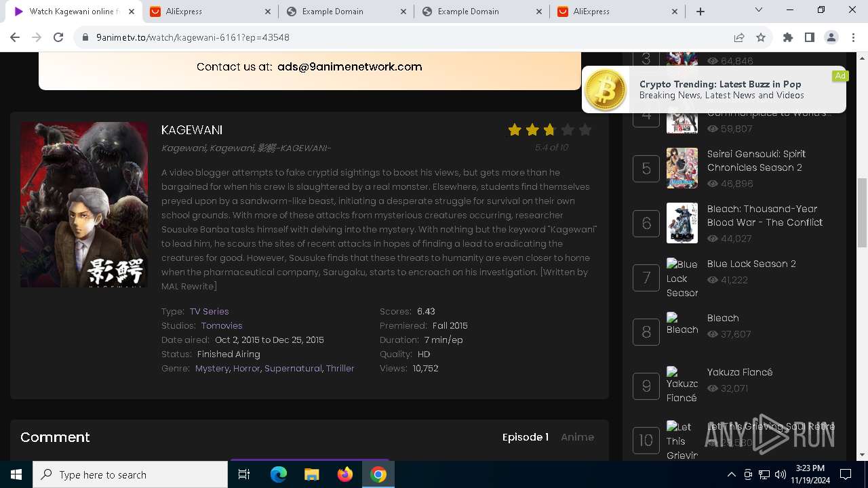Close the Watch Kagewani tab

pos(132,12)
